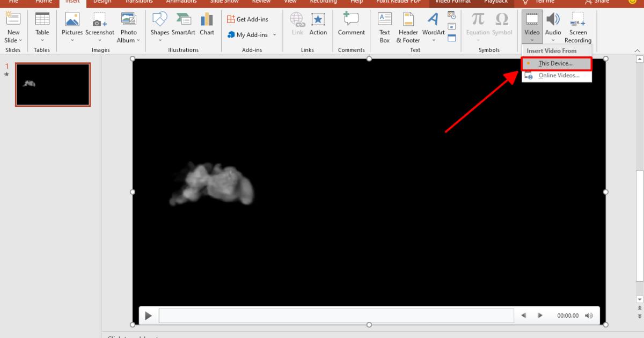Collapse the ribbon with the chevron

tap(636, 51)
